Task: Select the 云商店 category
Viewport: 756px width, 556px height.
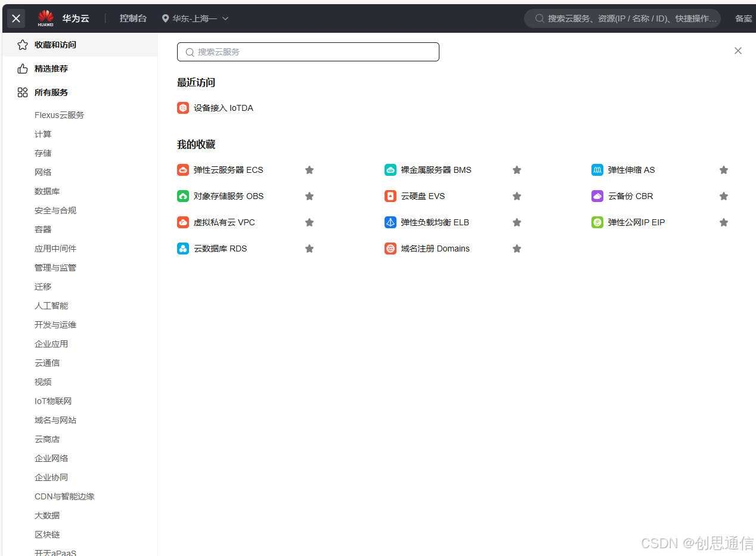Action: point(47,439)
